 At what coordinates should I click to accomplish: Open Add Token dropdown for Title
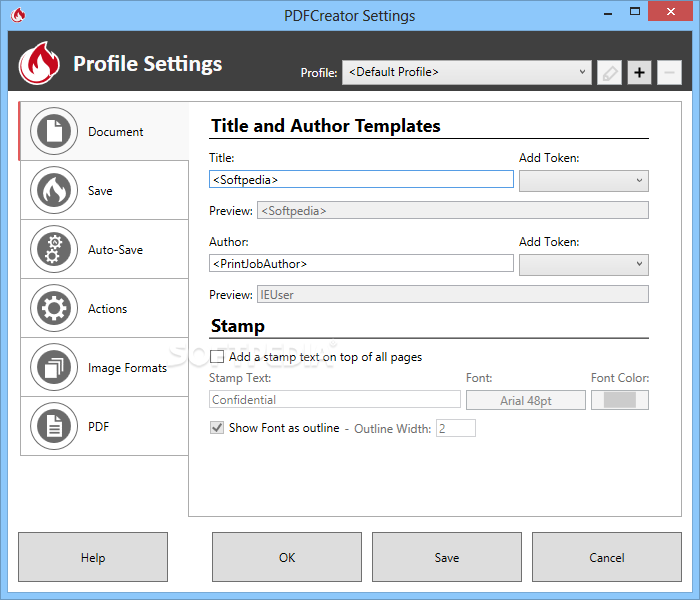pos(583,180)
